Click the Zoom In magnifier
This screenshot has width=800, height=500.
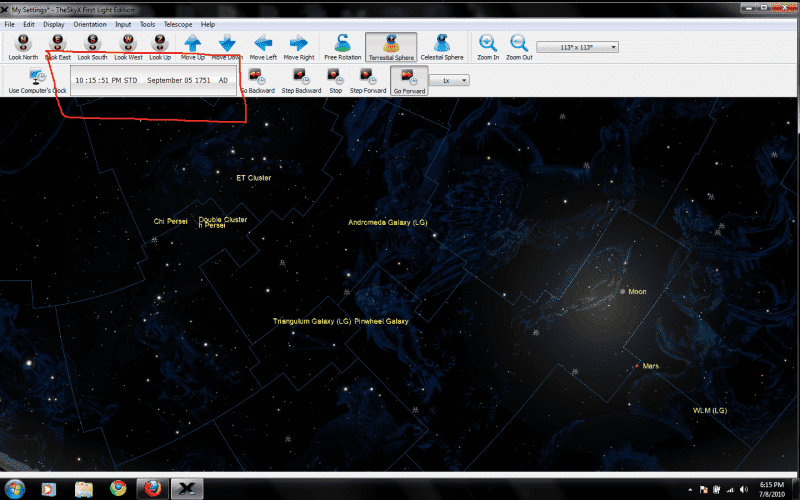pos(488,43)
